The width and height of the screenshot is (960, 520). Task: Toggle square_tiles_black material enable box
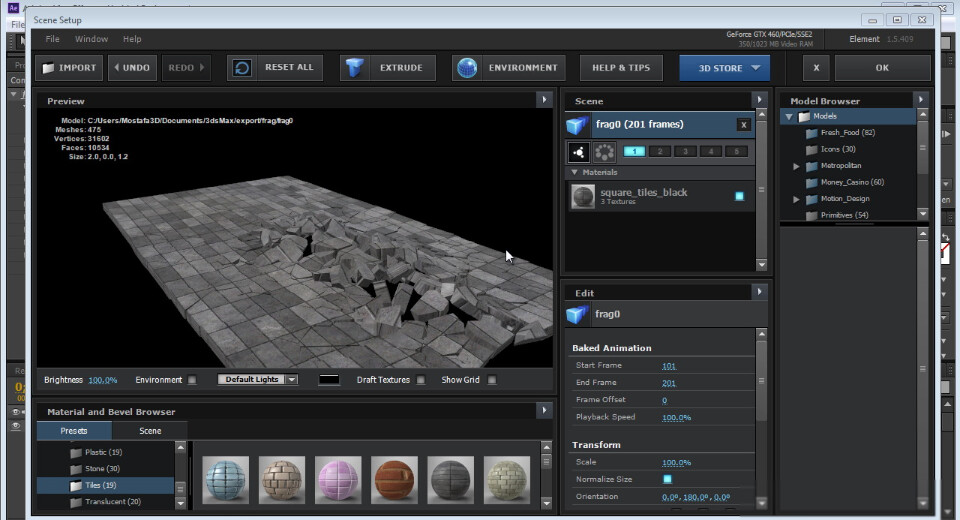point(739,196)
